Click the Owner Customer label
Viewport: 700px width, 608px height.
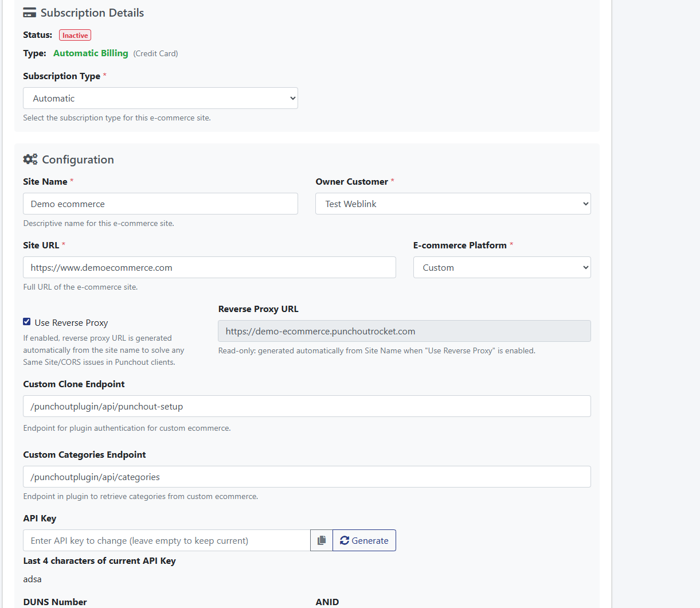(x=352, y=181)
